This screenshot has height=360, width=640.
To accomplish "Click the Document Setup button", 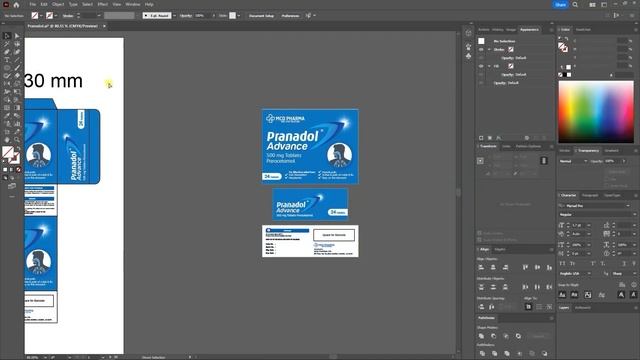I will pos(261,16).
